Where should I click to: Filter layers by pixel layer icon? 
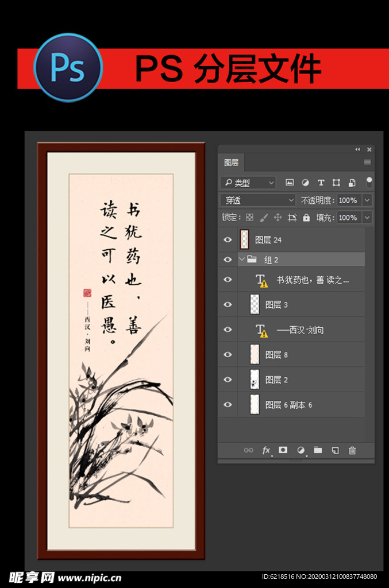click(x=290, y=182)
